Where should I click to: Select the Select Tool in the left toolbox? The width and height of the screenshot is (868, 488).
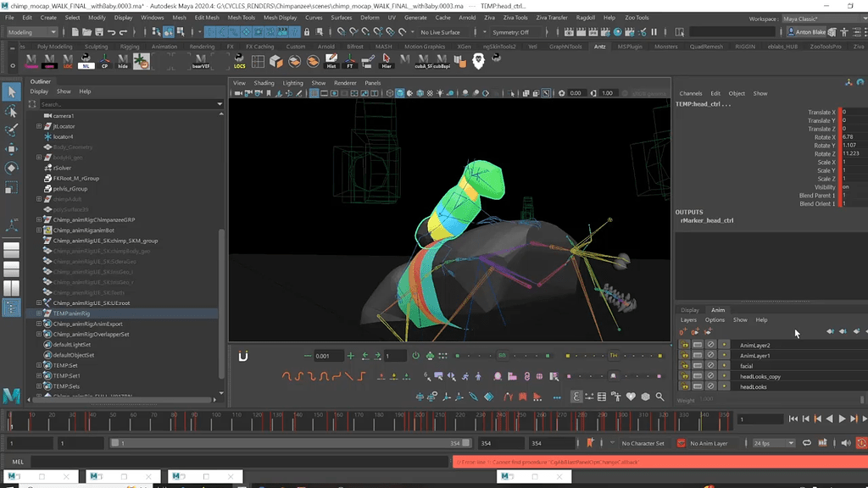[x=12, y=90]
